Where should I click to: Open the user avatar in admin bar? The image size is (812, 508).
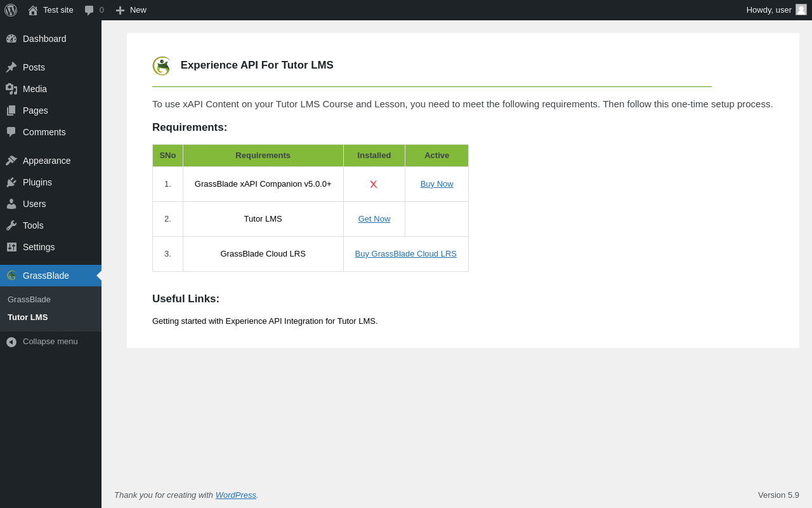801,10
